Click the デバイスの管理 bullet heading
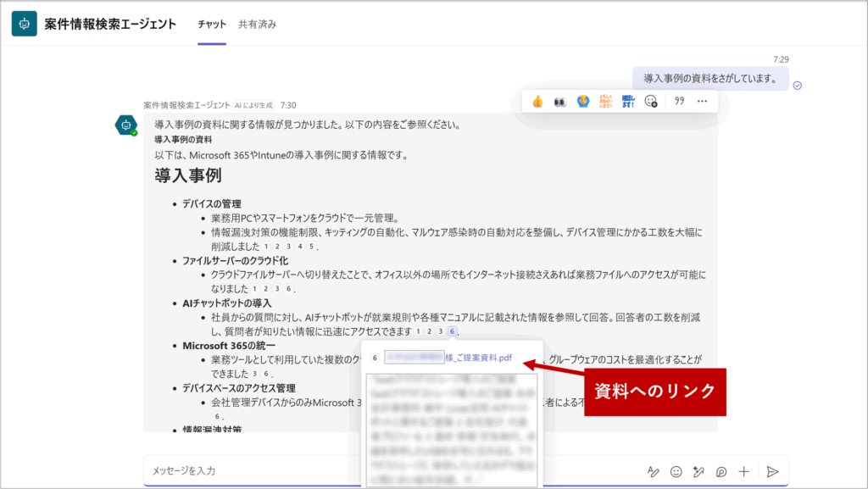 (211, 203)
